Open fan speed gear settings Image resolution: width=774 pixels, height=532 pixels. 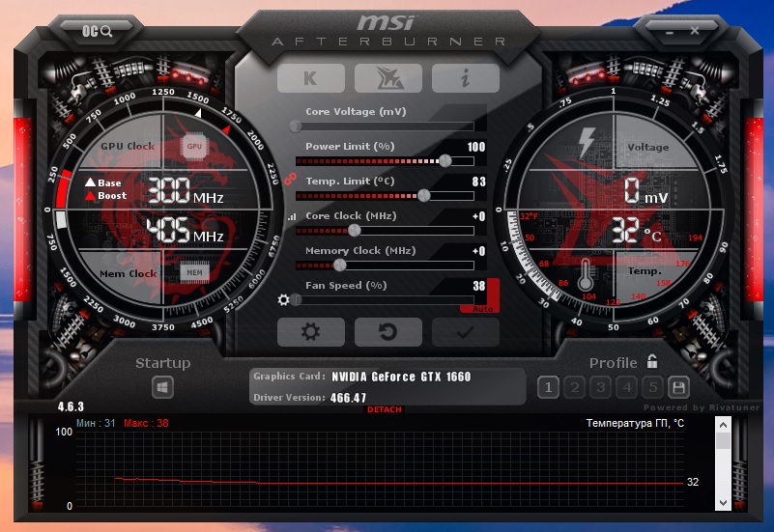(x=283, y=299)
